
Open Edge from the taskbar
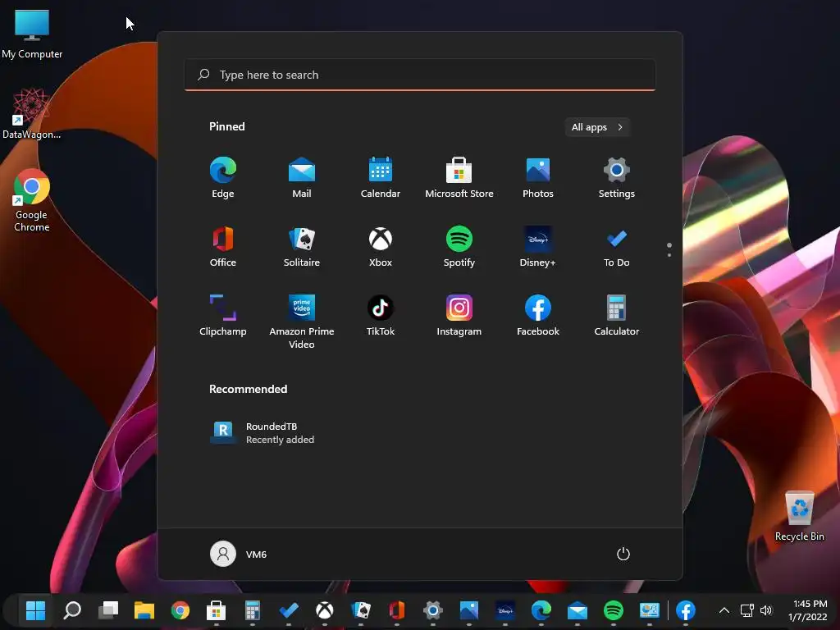click(541, 610)
